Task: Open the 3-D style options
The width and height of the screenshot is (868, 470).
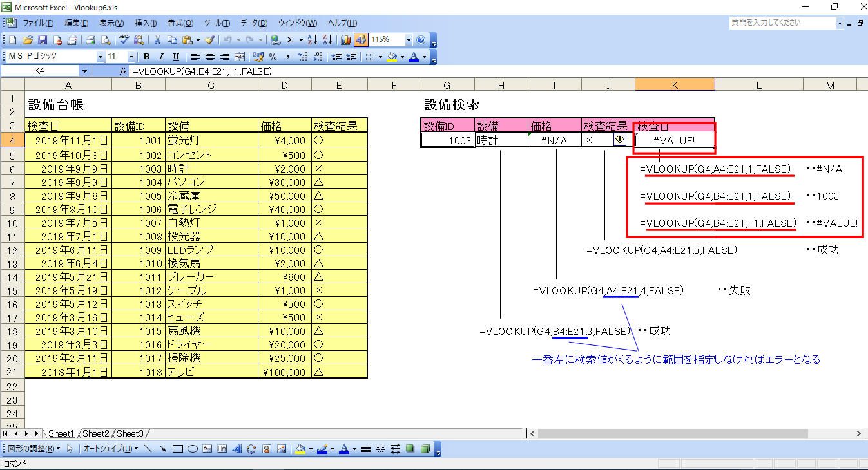Action: click(x=425, y=449)
